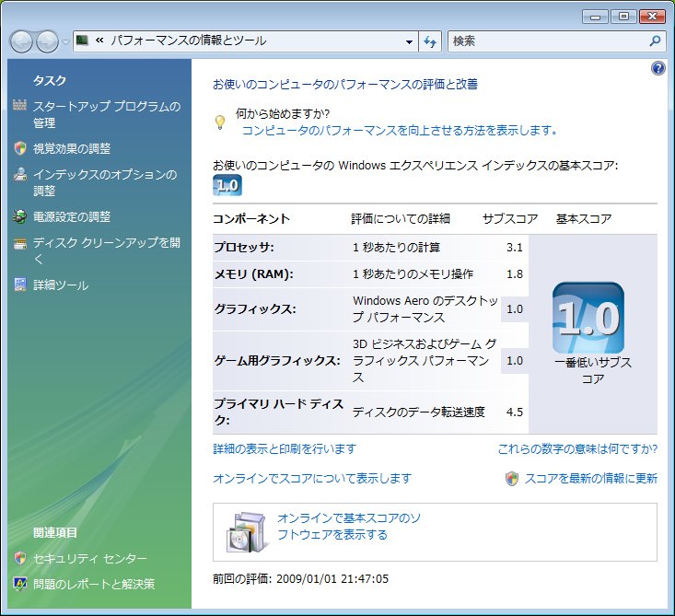The image size is (675, 616).
Task: Select the プロセッサ: component row label
Action: 244,247
